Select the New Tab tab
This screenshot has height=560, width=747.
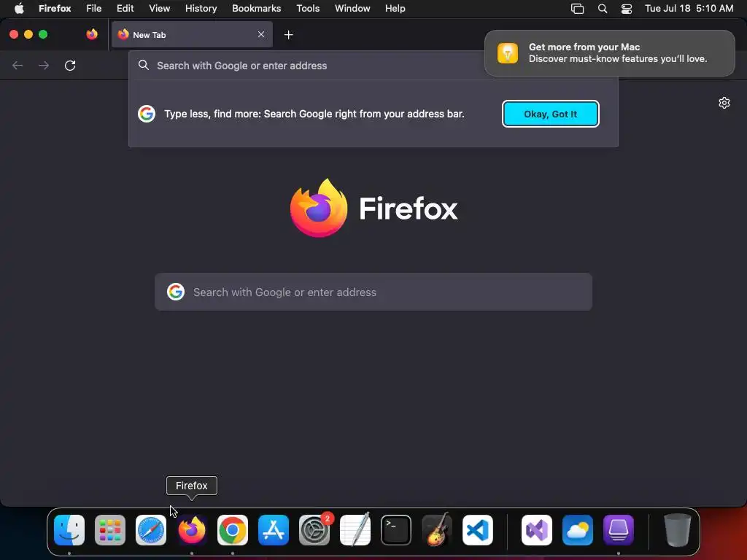(192, 34)
